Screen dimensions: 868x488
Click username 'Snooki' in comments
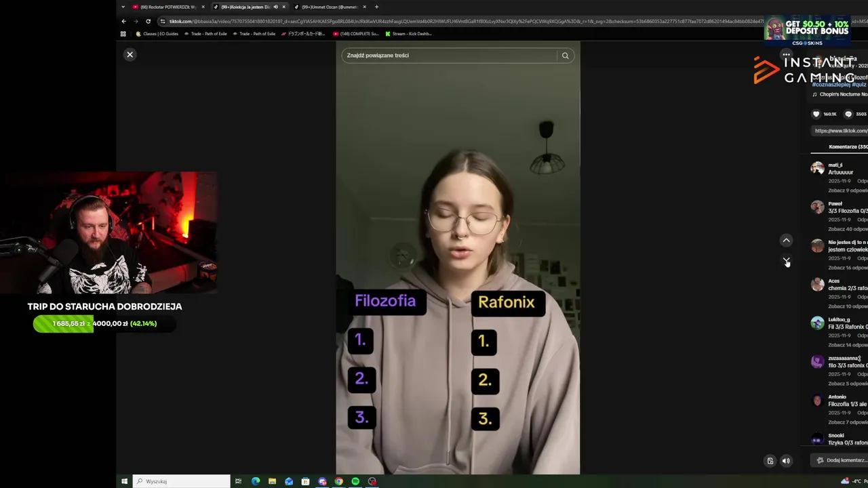point(836,435)
